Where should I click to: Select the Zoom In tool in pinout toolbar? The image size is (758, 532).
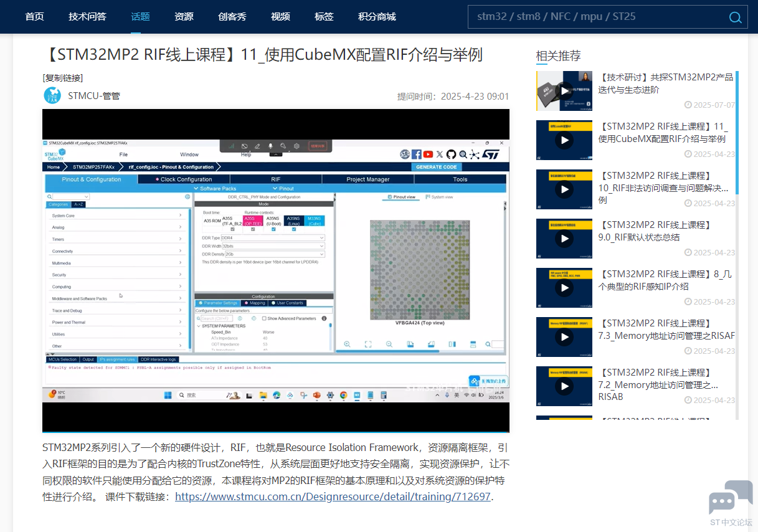tap(348, 343)
